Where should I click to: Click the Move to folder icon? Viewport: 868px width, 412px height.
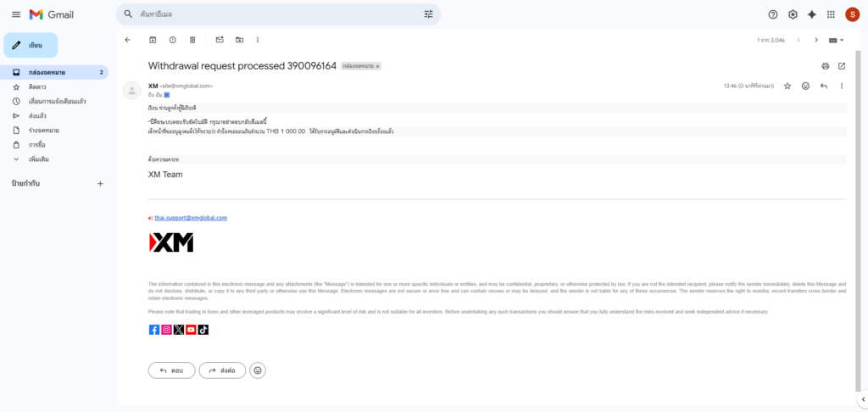point(239,40)
